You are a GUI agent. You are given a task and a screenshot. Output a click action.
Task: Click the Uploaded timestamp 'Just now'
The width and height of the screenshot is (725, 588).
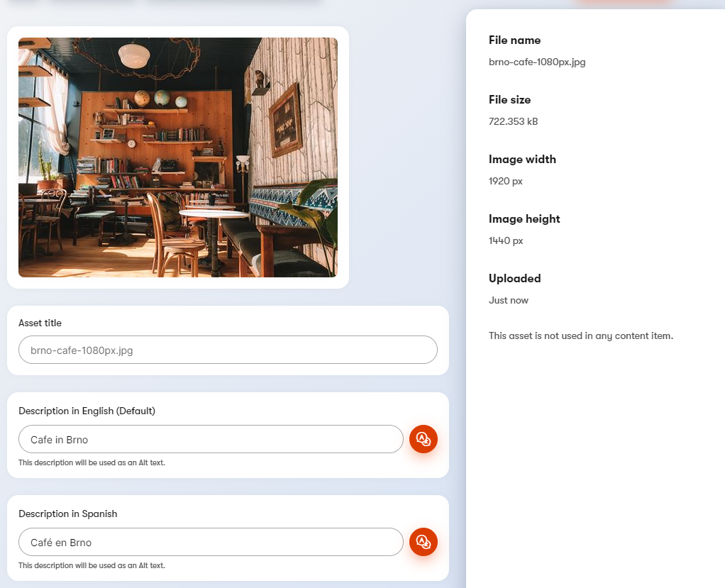coord(509,300)
